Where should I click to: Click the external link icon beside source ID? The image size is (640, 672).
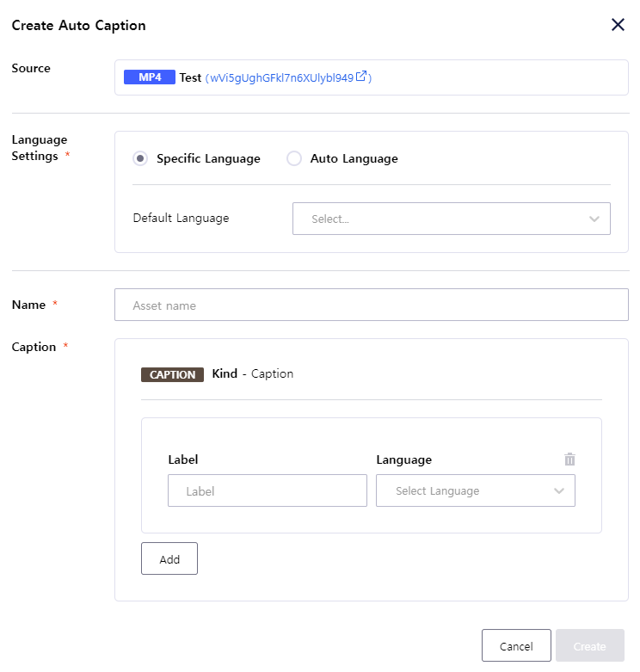(362, 77)
